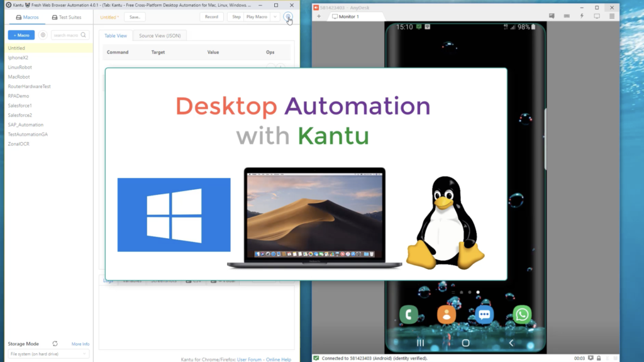This screenshot has width=644, height=362.
Task: Click the round icon beside + Macro
Action: (43, 35)
